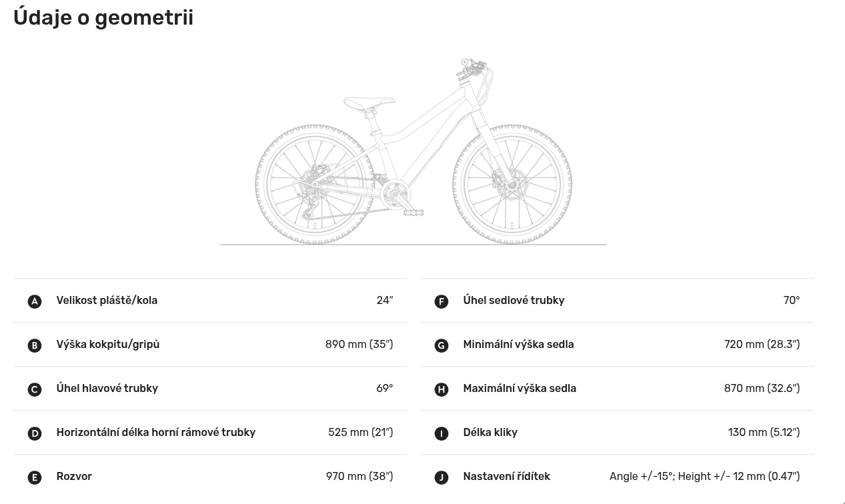Screen dimensions: 845x504
Task: Click the "Maximální výška sedla" label
Action: (x=520, y=389)
